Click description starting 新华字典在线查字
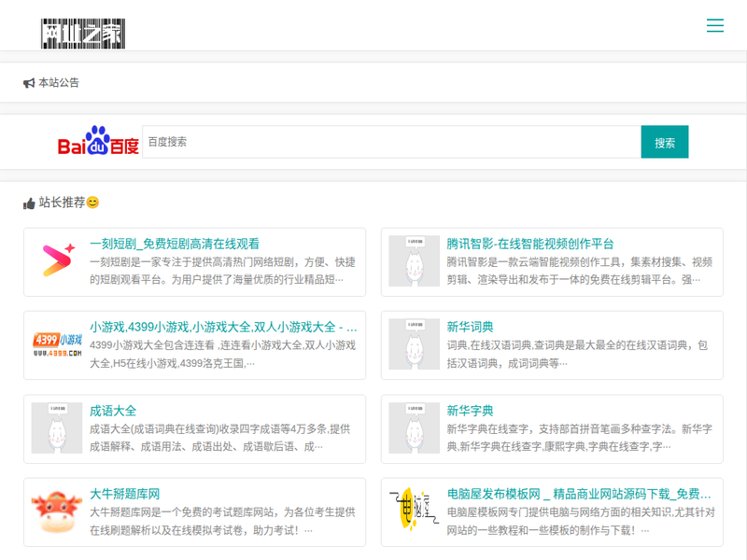Image resolution: width=747 pixels, height=560 pixels. pos(579,438)
